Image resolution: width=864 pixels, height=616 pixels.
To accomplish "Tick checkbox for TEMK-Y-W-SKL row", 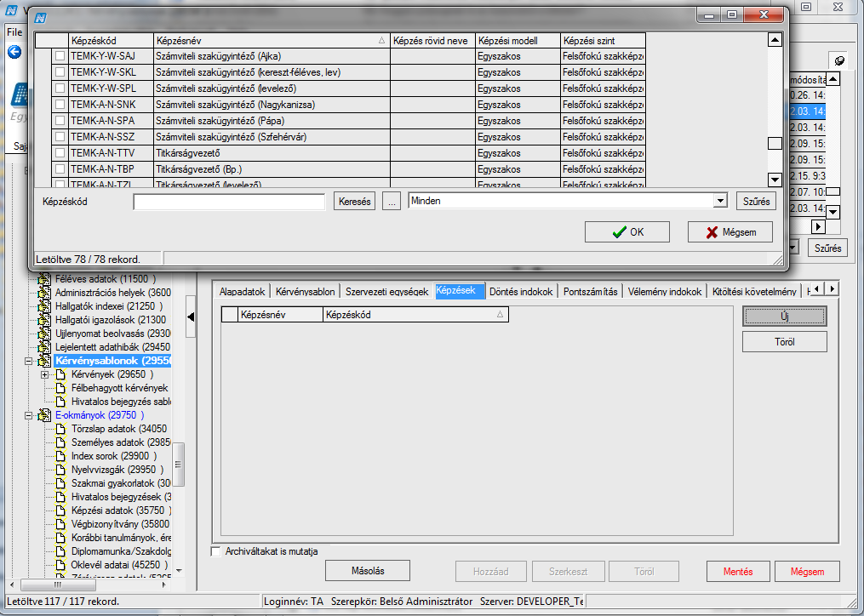I will tap(60, 72).
